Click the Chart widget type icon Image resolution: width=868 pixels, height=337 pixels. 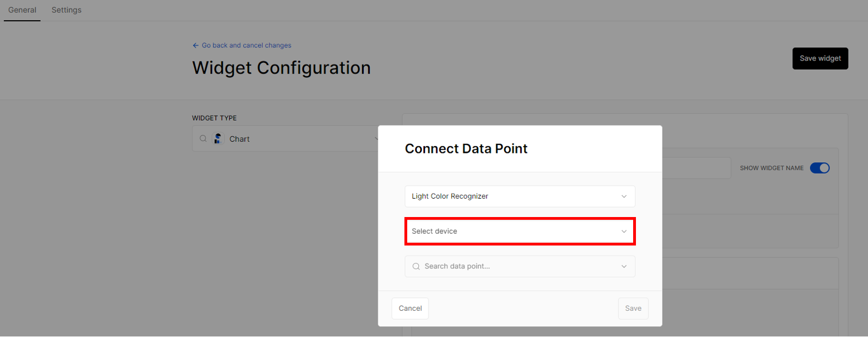[218, 138]
